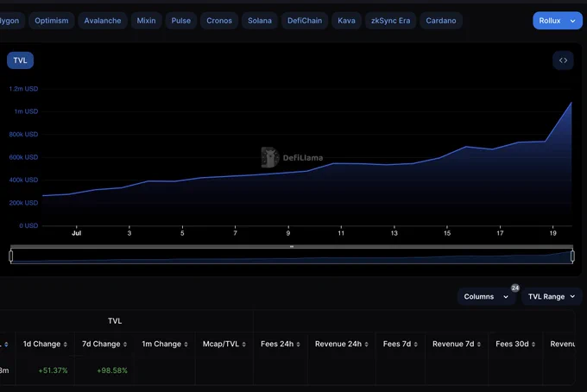The width and height of the screenshot is (587, 392).
Task: Click the 1.2m USD y-axis label
Action: tap(23, 89)
